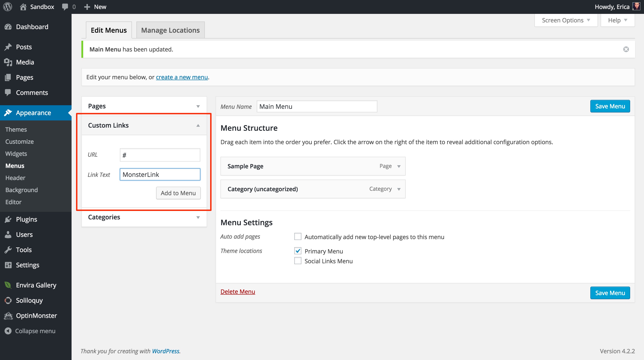
Task: Click the WordPress logo icon
Action: (8, 7)
